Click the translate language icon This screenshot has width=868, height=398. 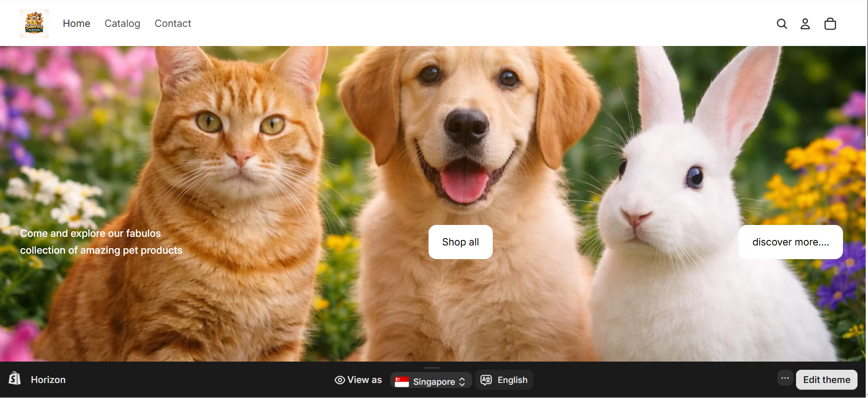(486, 380)
